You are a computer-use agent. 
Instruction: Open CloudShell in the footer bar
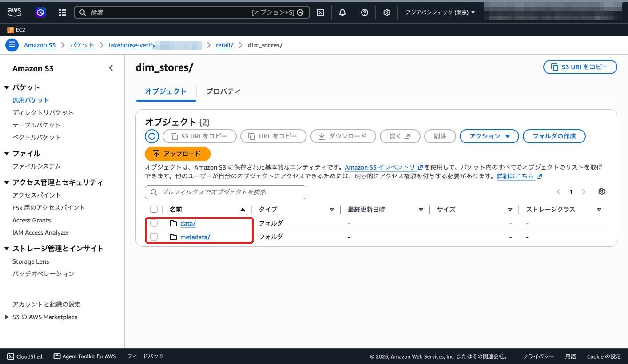click(25, 356)
